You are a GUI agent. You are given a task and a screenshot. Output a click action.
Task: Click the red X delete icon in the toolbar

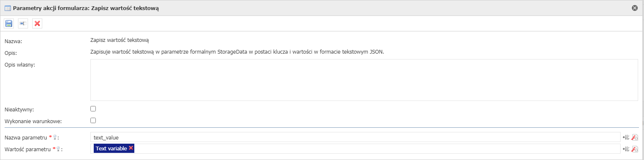pyautogui.click(x=37, y=23)
